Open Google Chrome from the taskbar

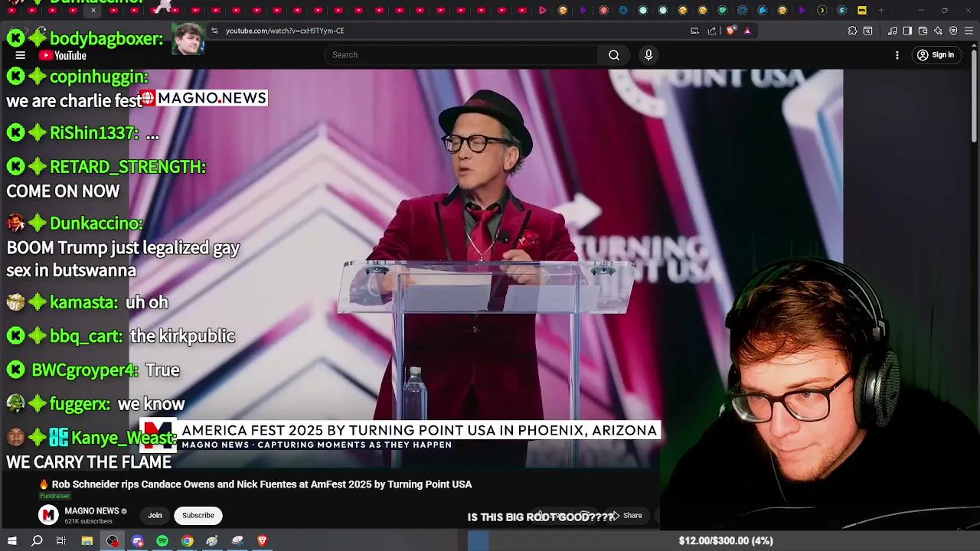(x=187, y=541)
